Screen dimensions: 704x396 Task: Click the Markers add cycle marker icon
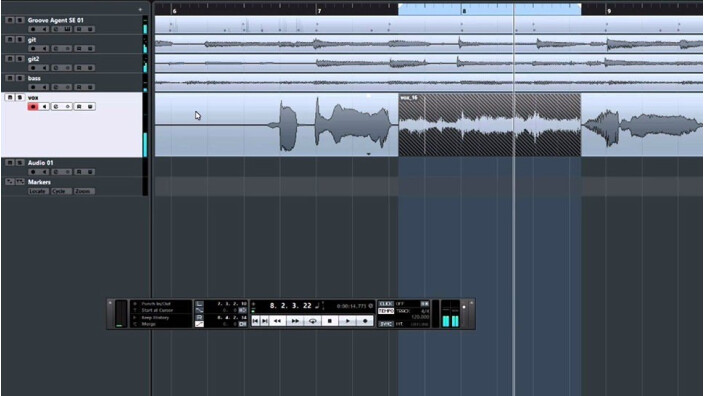[20, 182]
